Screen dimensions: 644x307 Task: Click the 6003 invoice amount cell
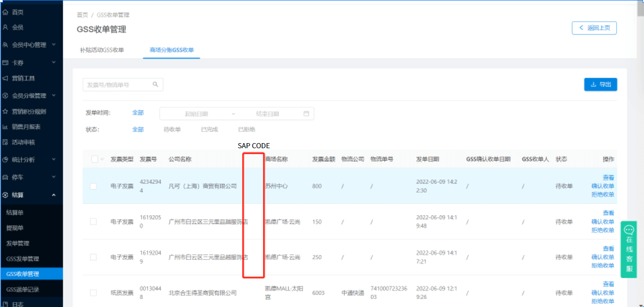pos(318,293)
